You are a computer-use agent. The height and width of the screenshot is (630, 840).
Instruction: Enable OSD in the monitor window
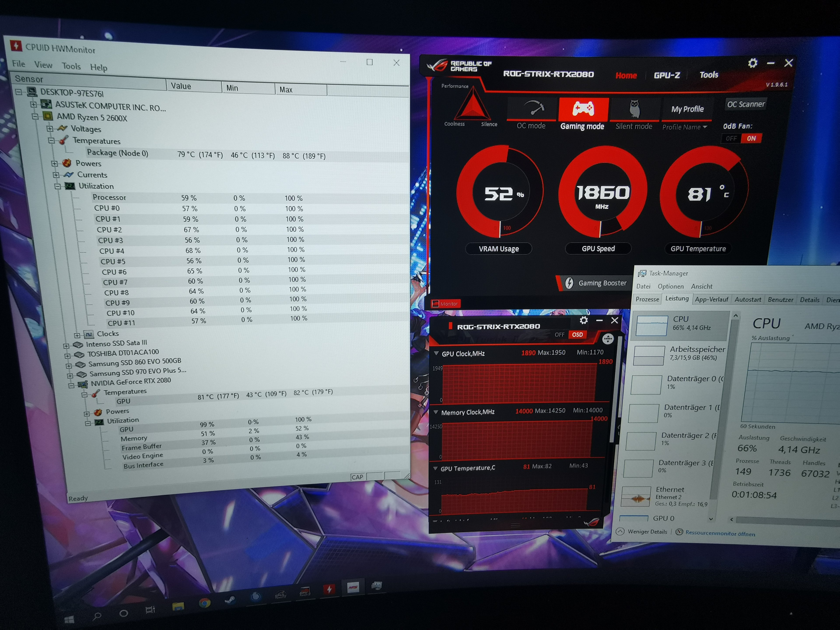(577, 334)
